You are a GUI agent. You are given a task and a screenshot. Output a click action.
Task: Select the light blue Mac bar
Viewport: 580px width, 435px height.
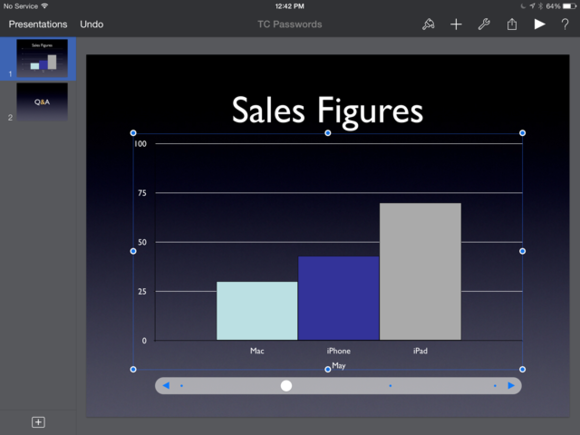pos(257,311)
